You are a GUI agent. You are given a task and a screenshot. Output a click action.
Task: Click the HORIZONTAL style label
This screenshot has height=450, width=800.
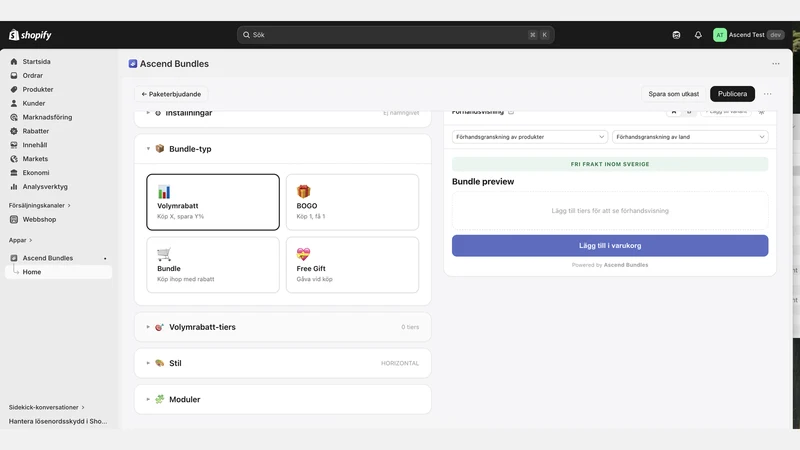pos(400,363)
